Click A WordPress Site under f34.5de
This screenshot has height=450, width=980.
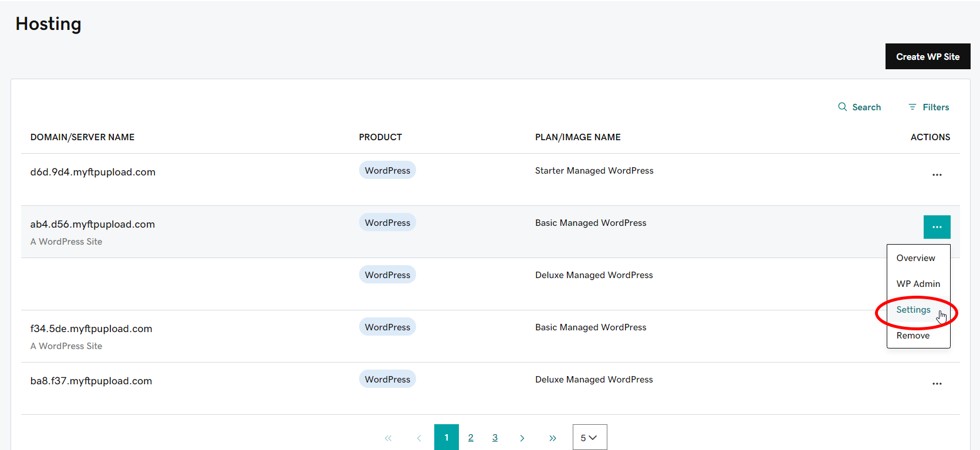pos(66,346)
